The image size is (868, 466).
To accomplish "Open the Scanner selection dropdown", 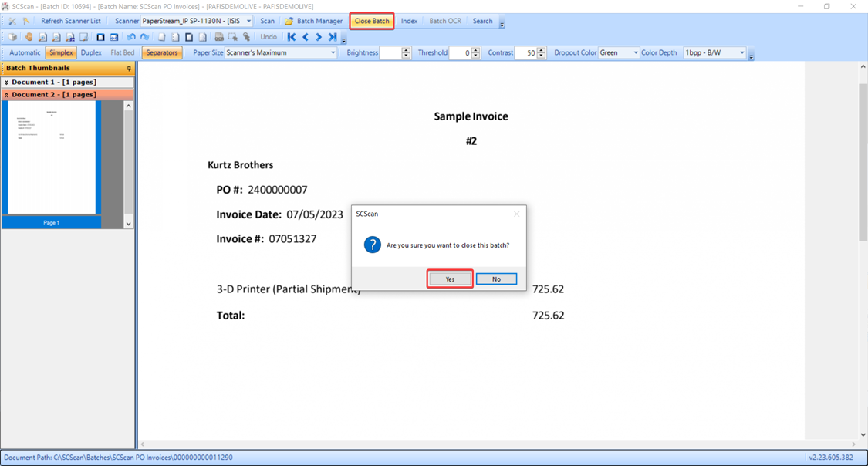I will pos(248,22).
